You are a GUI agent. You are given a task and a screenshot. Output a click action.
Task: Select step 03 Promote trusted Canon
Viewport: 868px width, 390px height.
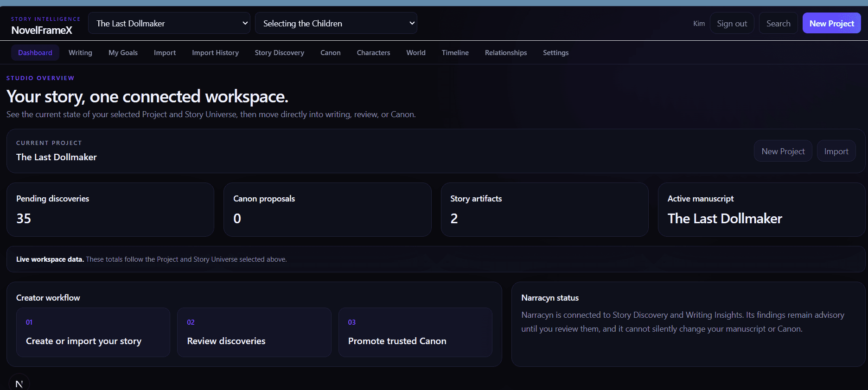pyautogui.click(x=415, y=332)
